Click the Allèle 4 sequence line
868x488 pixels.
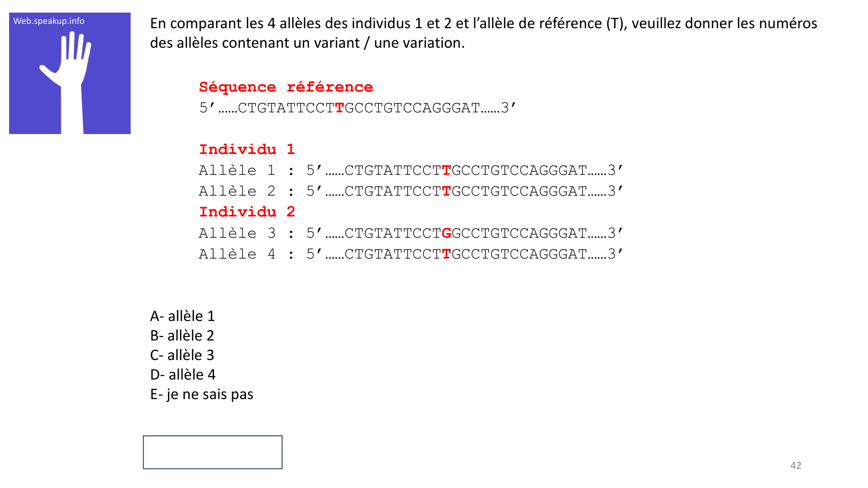(x=464, y=254)
